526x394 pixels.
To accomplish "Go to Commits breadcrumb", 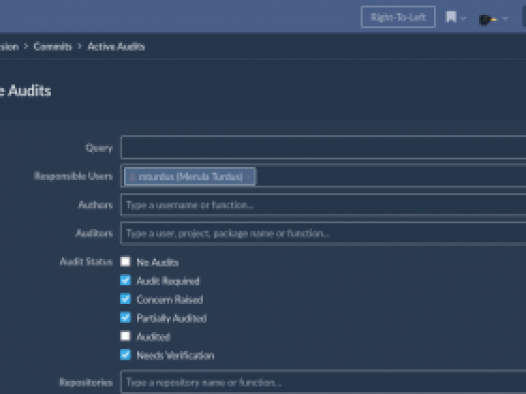I will 53,47.
